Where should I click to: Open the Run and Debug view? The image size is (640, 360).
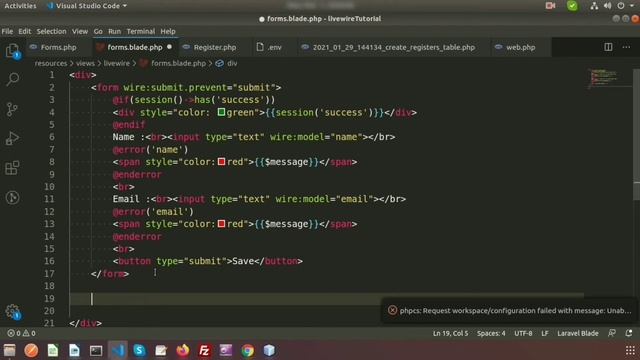click(x=12, y=139)
